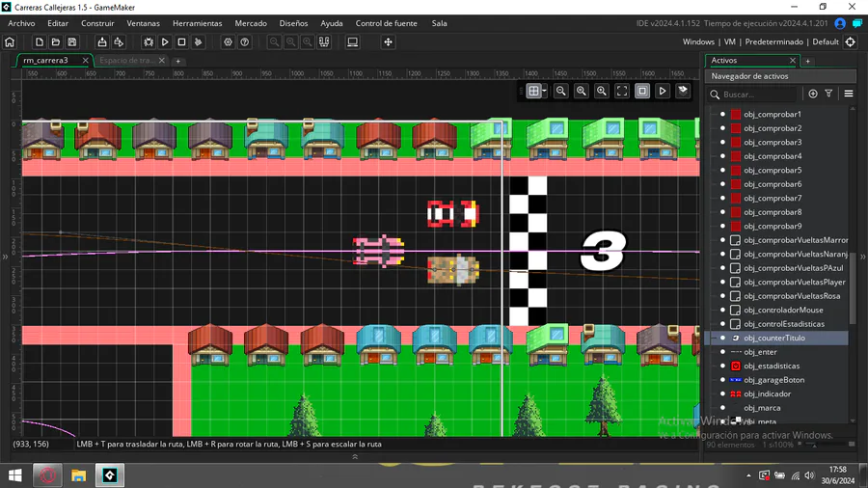Open the Herramientas menu
Image resolution: width=868 pixels, height=488 pixels.
coord(197,23)
